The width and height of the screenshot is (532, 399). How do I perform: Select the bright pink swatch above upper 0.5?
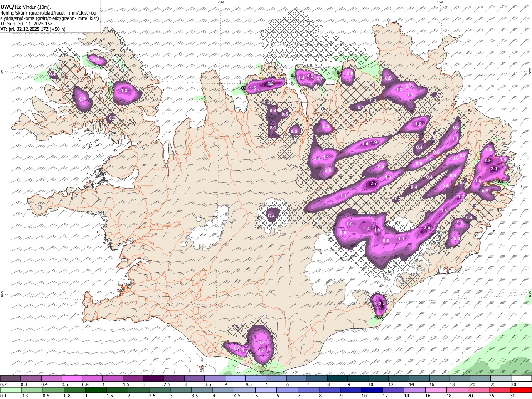click(x=71, y=379)
